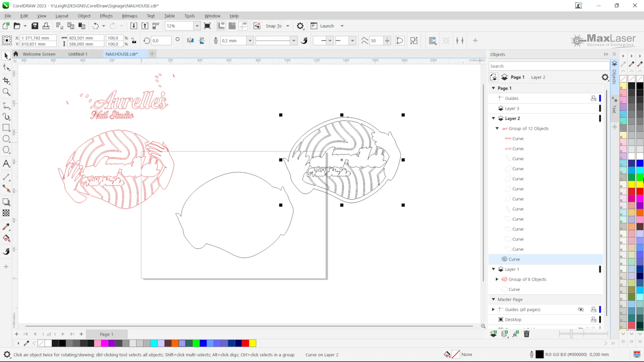Select the Rectangle tool
Screen dimensions: 644x362
coord(6,128)
